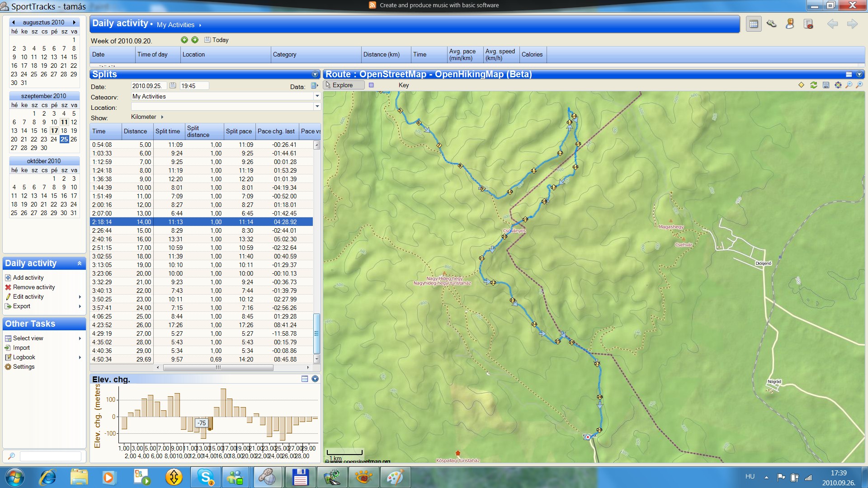The width and height of the screenshot is (868, 488).
Task: Open the Daily Activity calendar view icon
Action: 754,24
